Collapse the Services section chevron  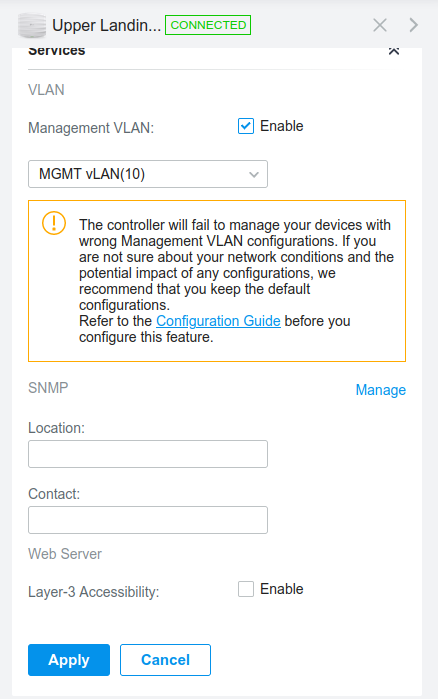tap(393, 51)
